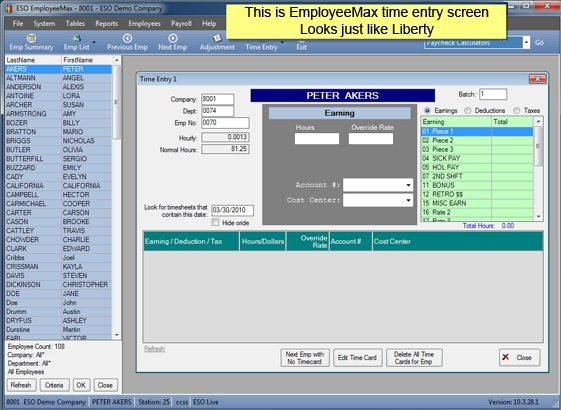Image resolution: width=561 pixels, height=410 pixels.
Task: Click the FirstName column header
Action: [87, 60]
